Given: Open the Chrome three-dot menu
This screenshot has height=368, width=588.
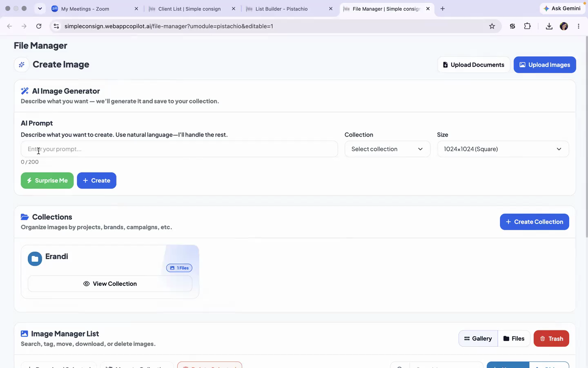Looking at the screenshot, I should point(579,26).
